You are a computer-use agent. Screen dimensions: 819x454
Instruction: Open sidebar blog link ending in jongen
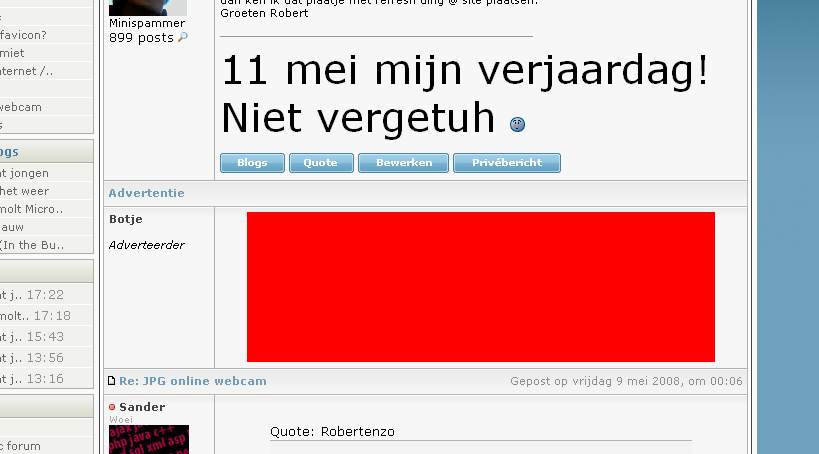[x=25, y=173]
